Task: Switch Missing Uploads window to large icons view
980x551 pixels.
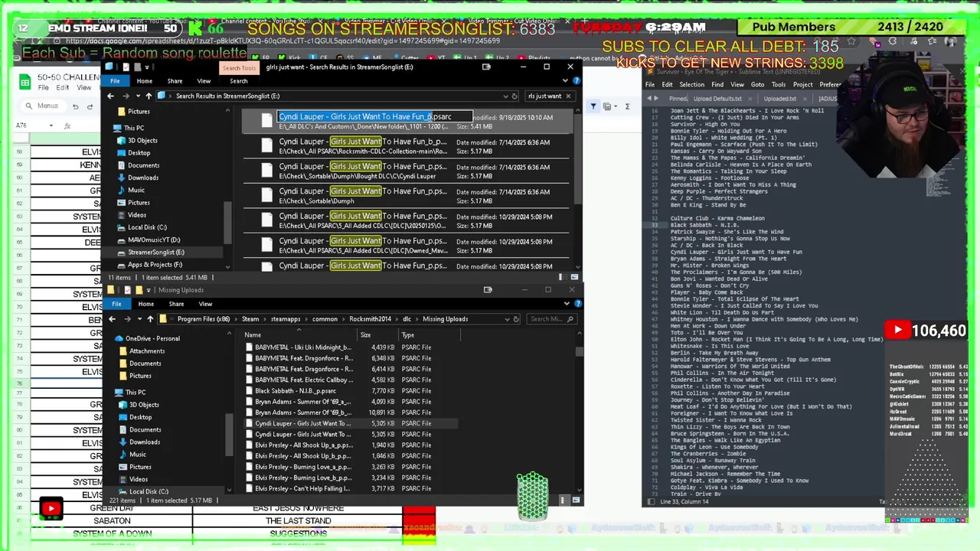Action: point(576,500)
